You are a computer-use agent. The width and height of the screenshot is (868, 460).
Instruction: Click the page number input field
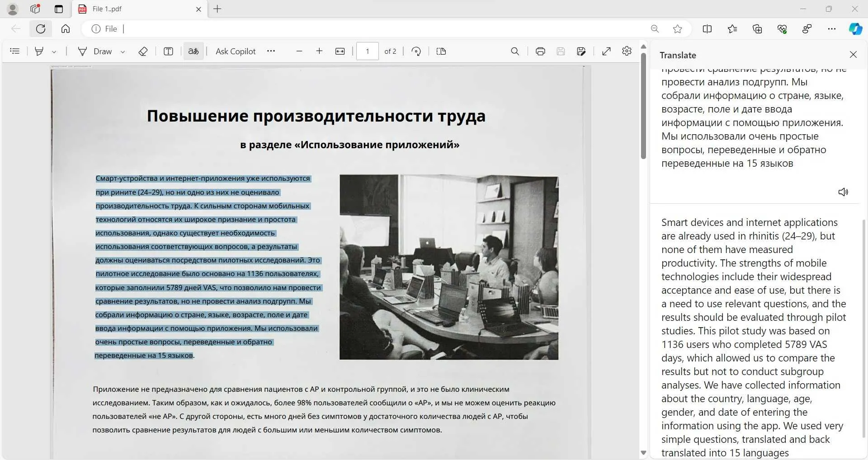[x=367, y=51]
